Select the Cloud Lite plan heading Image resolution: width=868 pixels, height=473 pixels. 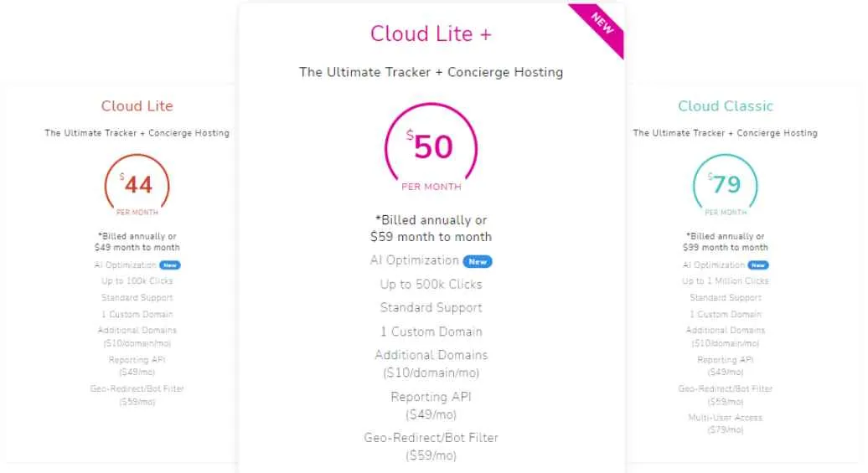[x=137, y=105]
